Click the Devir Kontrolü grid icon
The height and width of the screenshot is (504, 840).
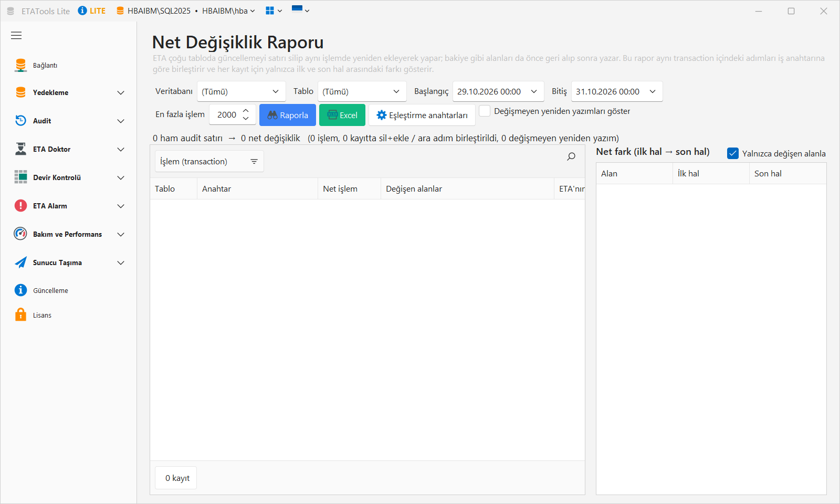[x=20, y=177]
